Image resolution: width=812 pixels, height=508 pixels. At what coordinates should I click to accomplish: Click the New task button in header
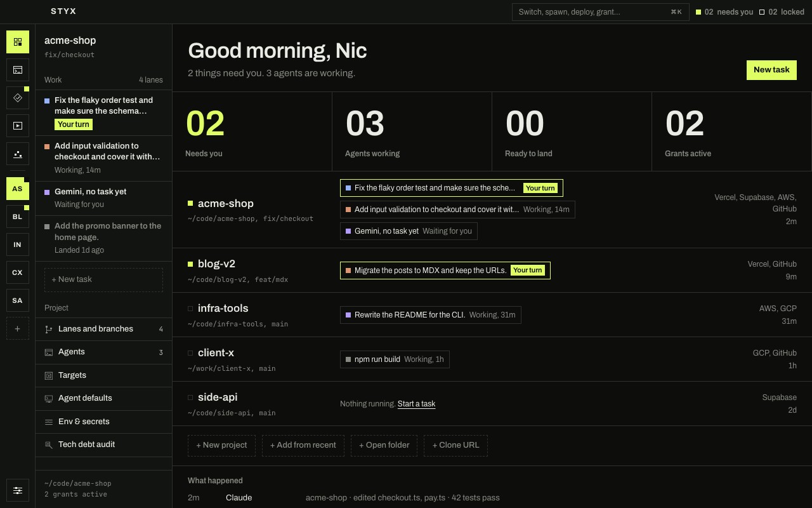(x=771, y=70)
